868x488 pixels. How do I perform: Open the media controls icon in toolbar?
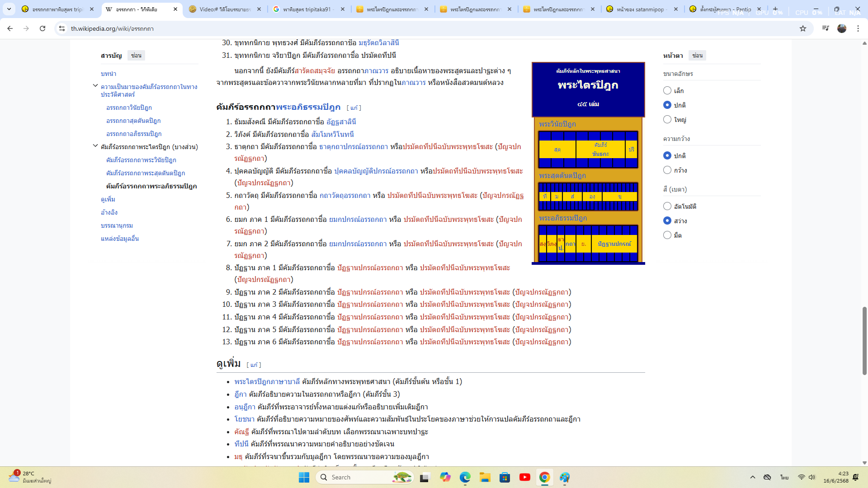pyautogui.click(x=826, y=28)
